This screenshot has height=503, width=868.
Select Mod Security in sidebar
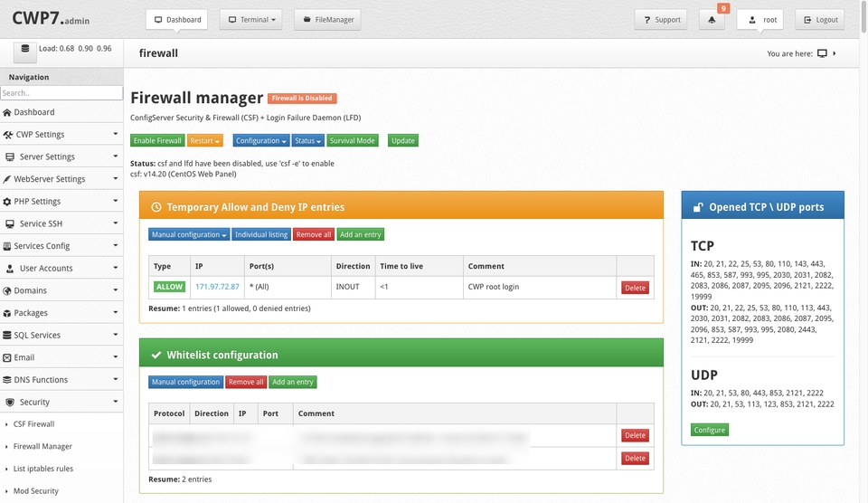pos(36,491)
